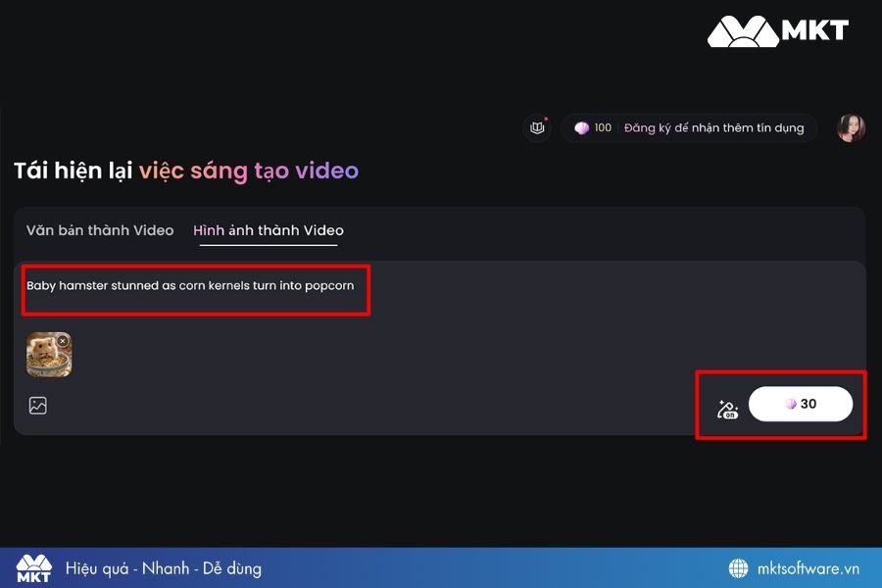Select the Hình ảnh thành Video tab
The width and height of the screenshot is (882, 588).
[269, 231]
